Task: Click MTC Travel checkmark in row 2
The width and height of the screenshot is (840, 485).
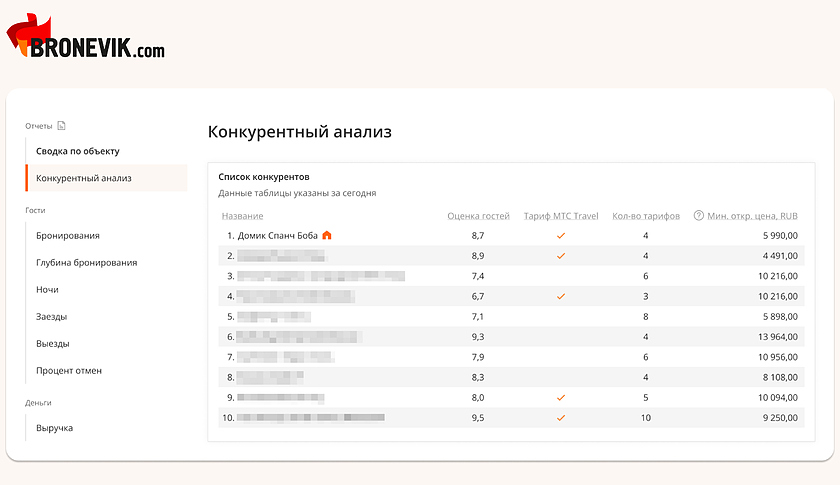Action: click(x=561, y=256)
